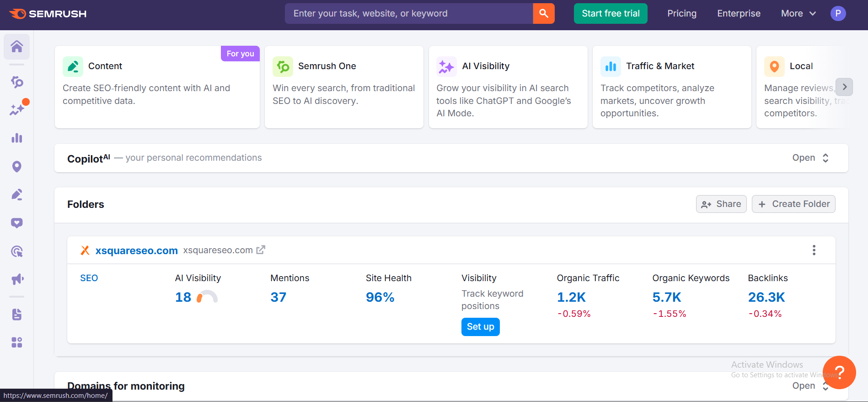Open the Social heart bubble sidebar icon

point(17,223)
